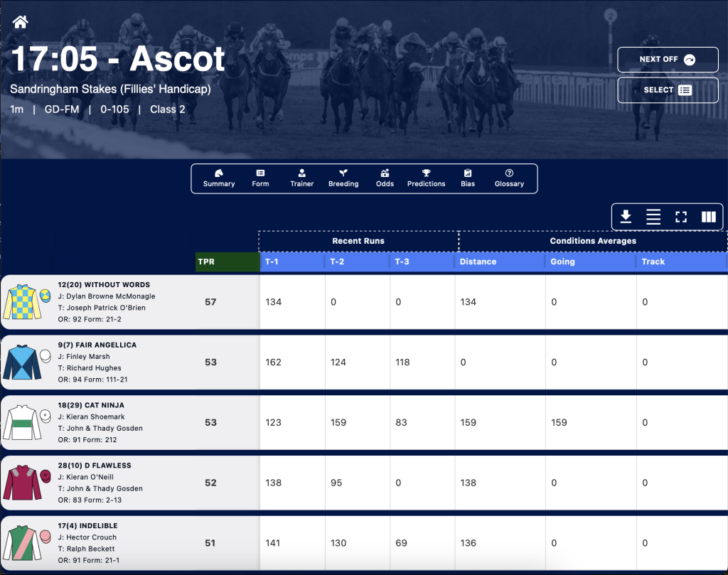Screen dimensions: 728x575
Task: Download the race data table
Action: 626,217
